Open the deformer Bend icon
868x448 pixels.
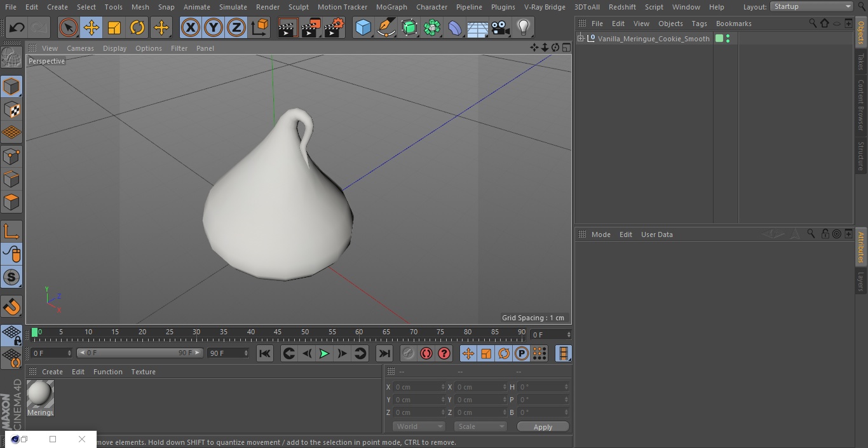click(x=455, y=27)
